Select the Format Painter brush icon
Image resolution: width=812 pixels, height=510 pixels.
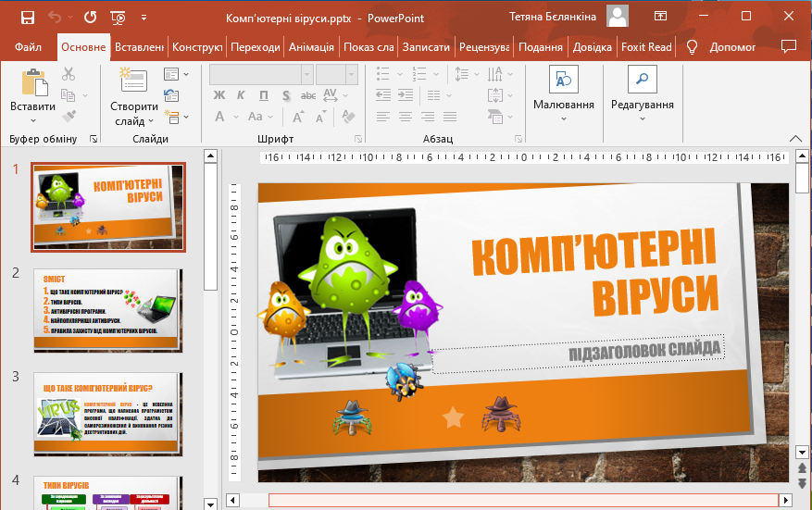(x=69, y=117)
